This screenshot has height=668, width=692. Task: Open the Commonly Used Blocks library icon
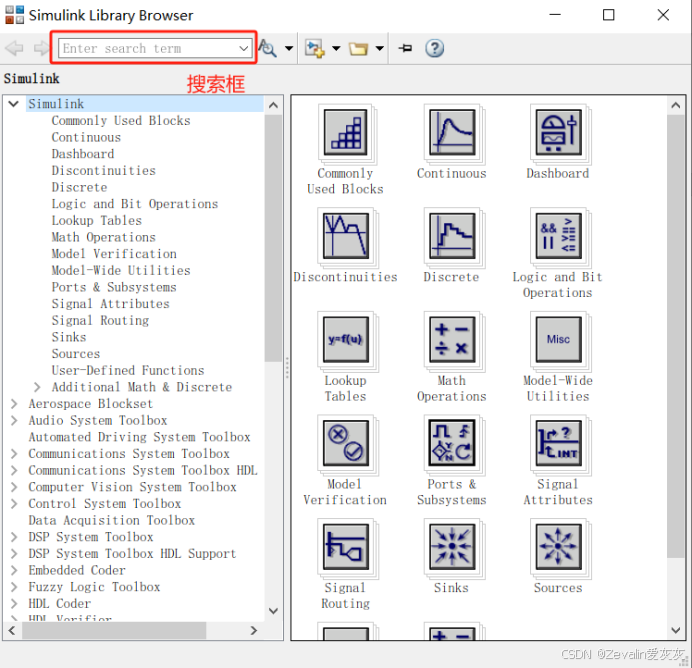click(346, 133)
